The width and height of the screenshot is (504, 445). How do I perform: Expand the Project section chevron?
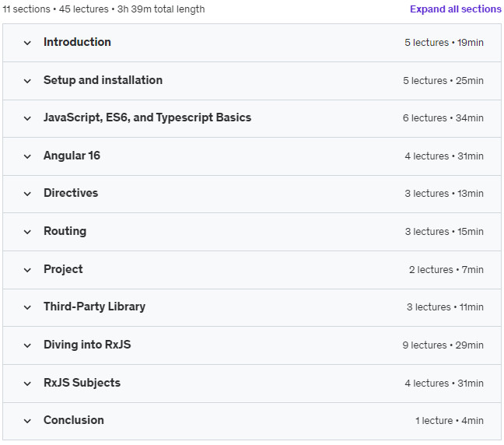pos(27,270)
